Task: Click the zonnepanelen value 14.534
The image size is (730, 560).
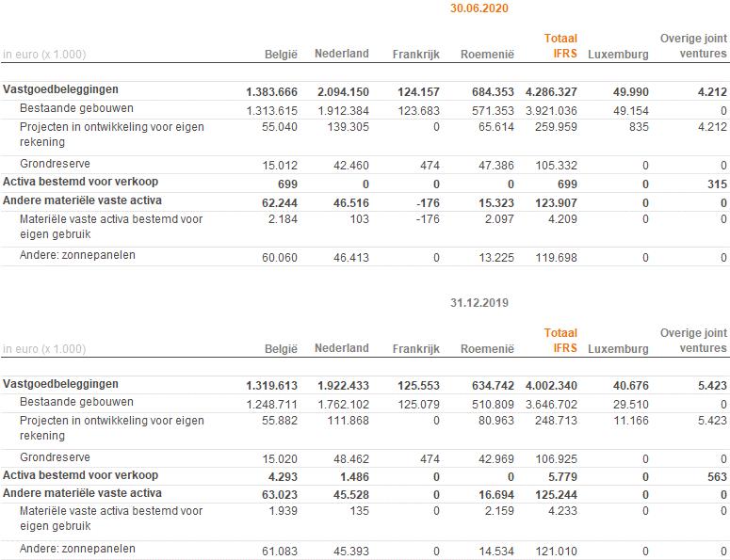Action: coord(496,552)
